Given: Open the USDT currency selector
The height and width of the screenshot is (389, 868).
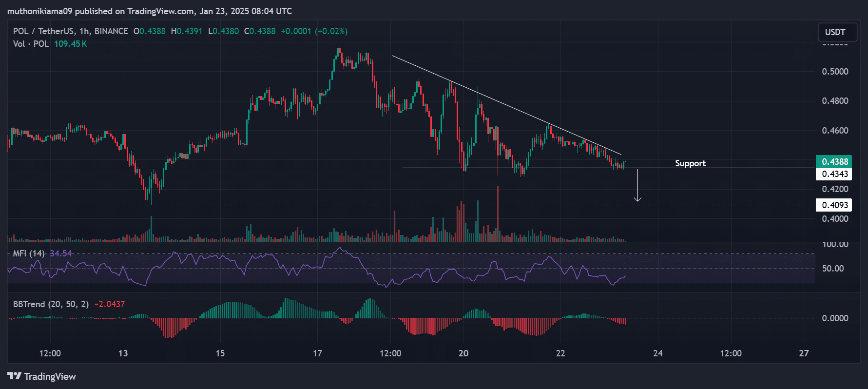Looking at the screenshot, I should pos(834,32).
